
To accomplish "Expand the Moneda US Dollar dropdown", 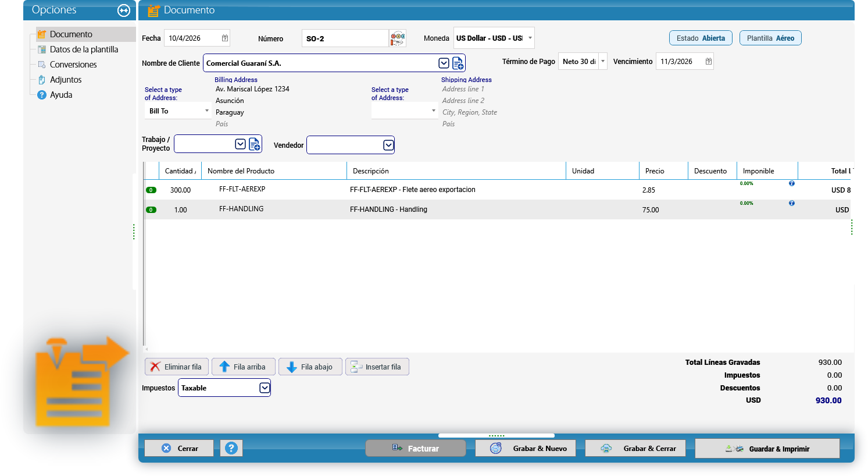I will click(530, 38).
